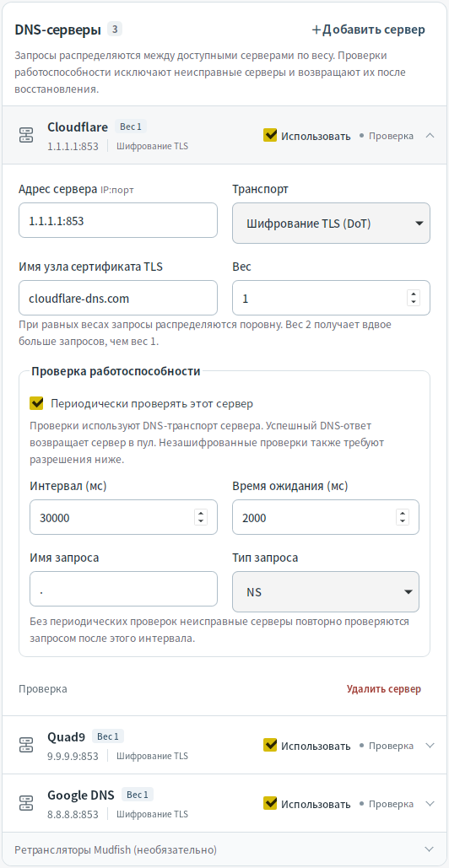This screenshot has height=868, width=449.
Task: Click the Проверка работоспособности legend
Action: click(x=116, y=371)
